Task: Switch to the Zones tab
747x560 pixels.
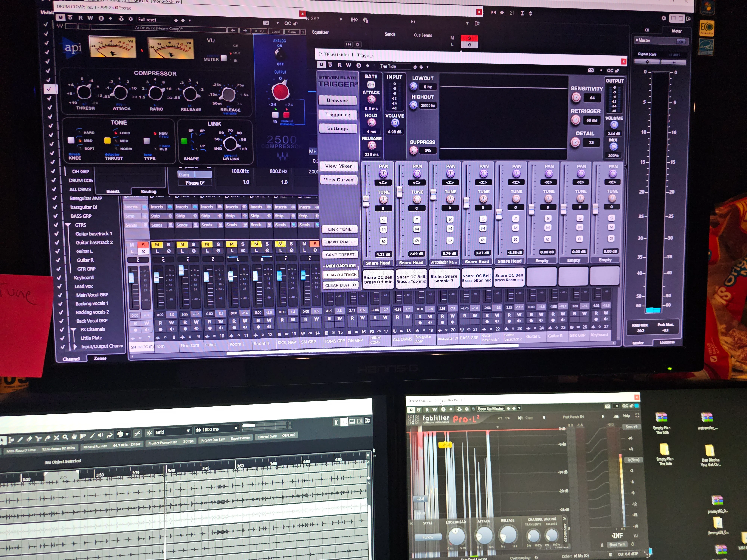Action: tap(100, 358)
